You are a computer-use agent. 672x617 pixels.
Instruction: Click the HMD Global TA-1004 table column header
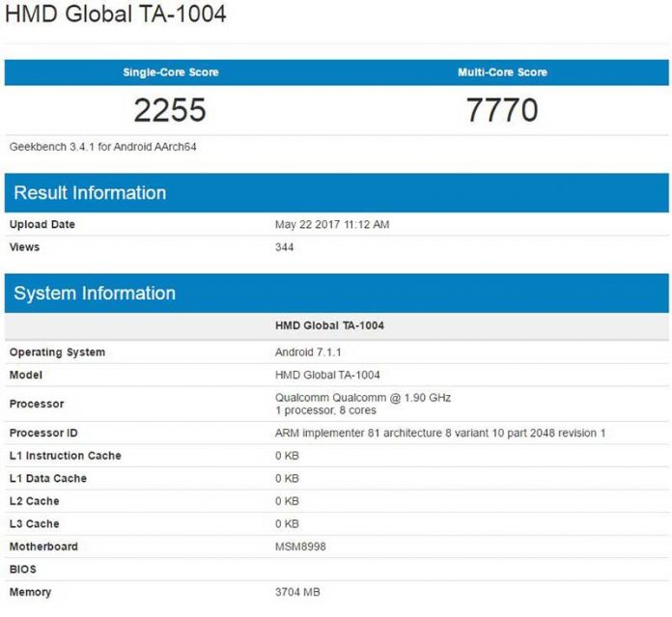(x=329, y=325)
